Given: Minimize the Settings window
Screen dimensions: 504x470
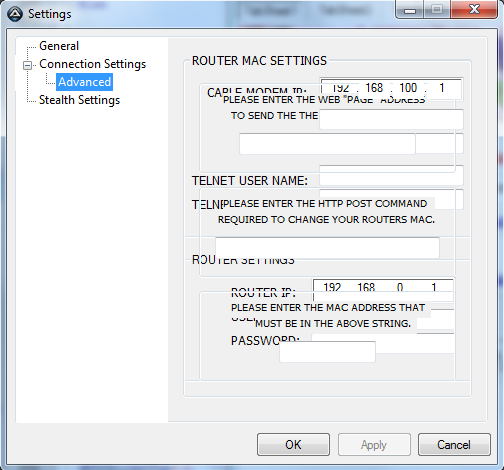Looking at the screenshot, I should [x=410, y=10].
